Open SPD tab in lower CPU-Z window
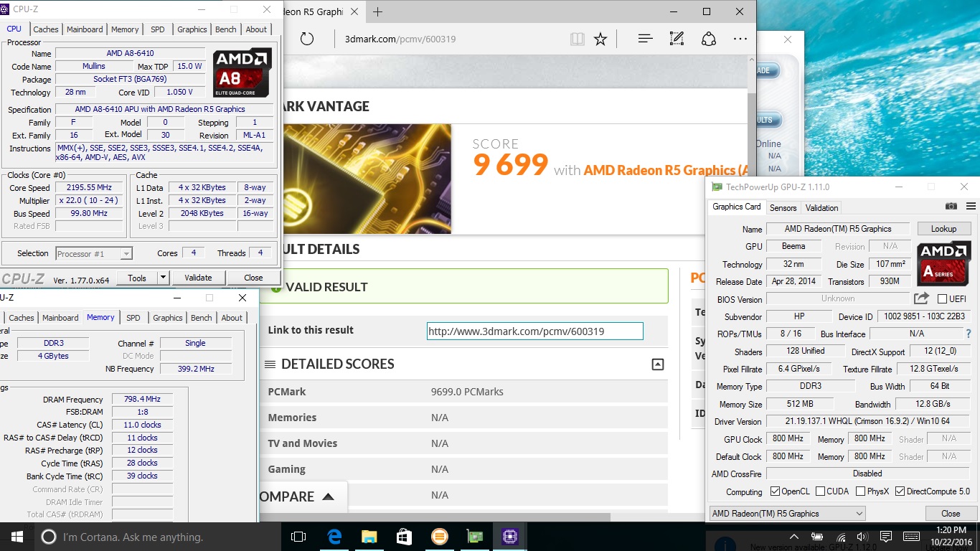The image size is (980, 551). (133, 318)
